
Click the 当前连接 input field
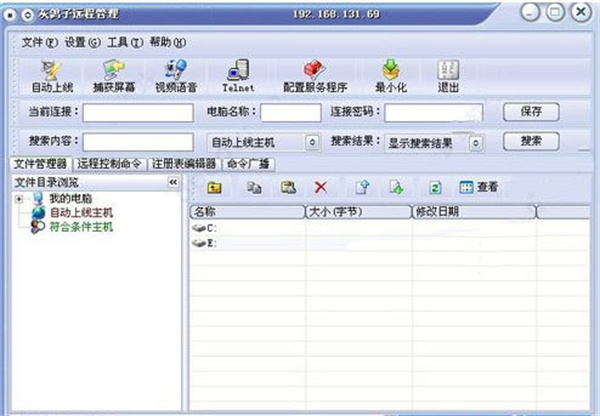(138, 113)
